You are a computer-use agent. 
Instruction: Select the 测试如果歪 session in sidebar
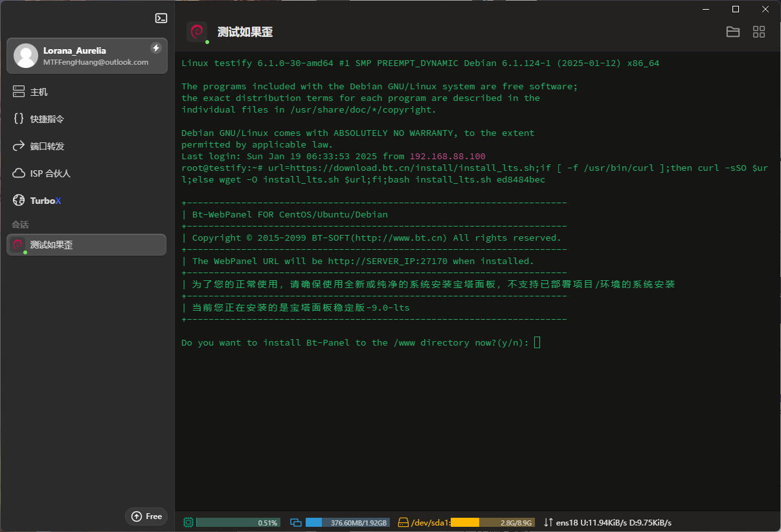click(86, 245)
